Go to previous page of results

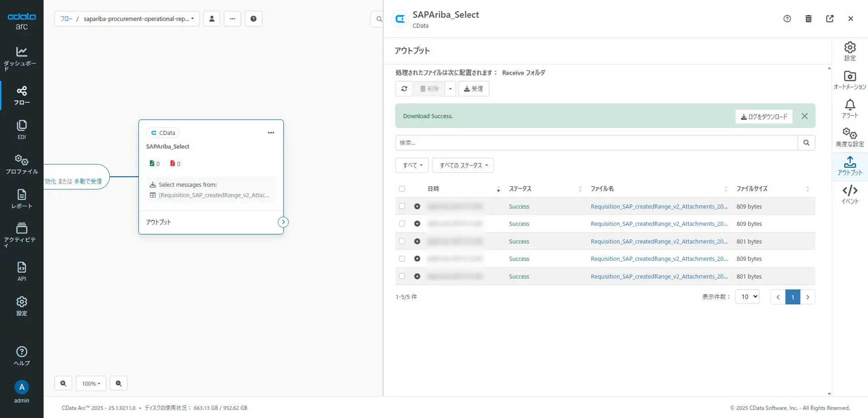tap(778, 297)
